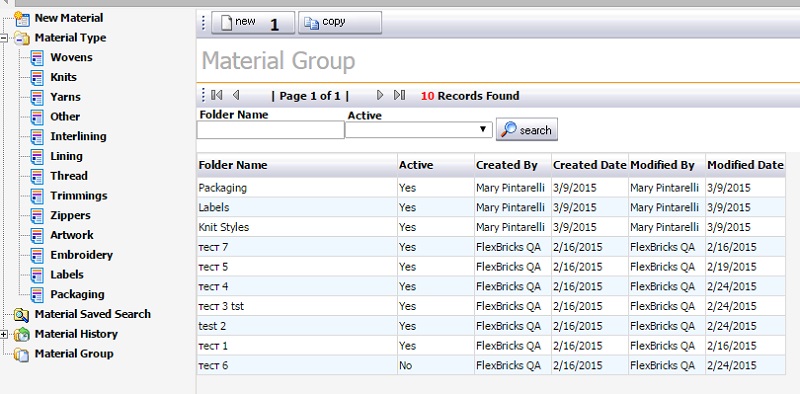Go to next page arrow

pos(380,95)
